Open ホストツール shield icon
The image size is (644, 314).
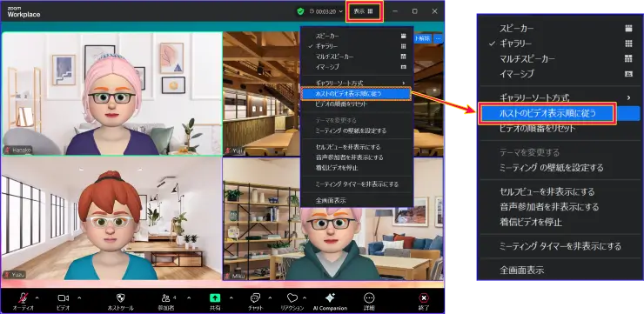coord(121,298)
